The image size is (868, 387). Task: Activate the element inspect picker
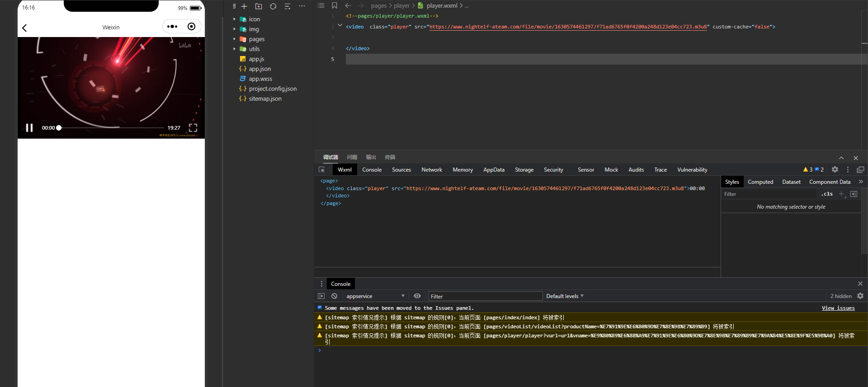pyautogui.click(x=322, y=170)
